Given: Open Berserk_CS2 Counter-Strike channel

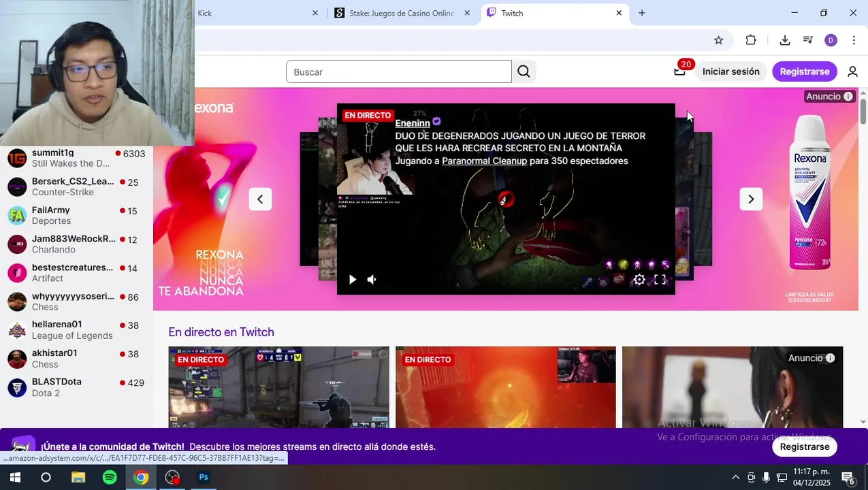Looking at the screenshot, I should [76, 186].
